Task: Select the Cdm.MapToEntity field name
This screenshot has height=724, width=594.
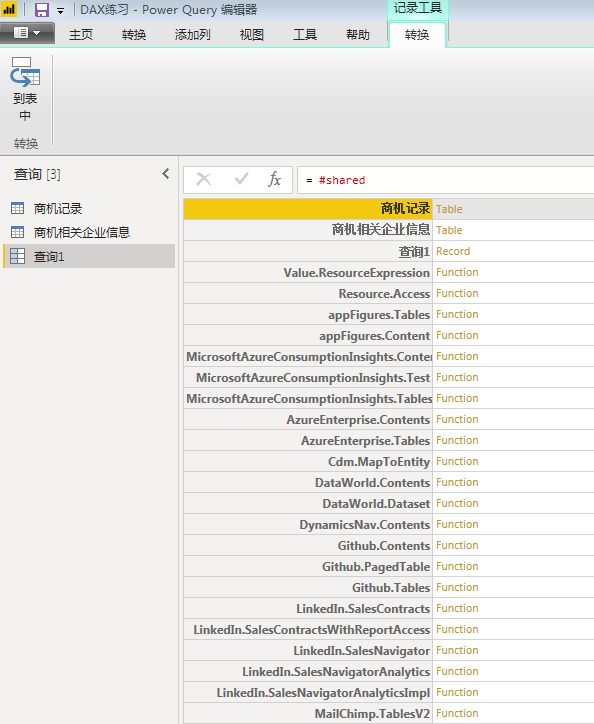Action: coord(308,461)
